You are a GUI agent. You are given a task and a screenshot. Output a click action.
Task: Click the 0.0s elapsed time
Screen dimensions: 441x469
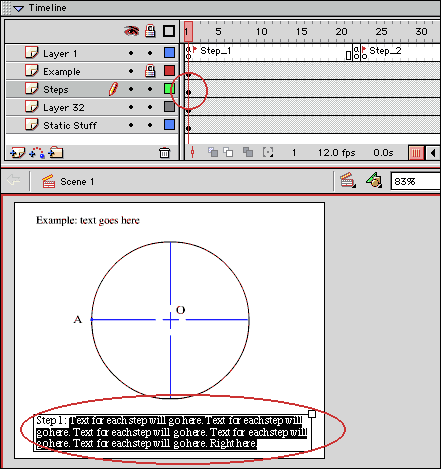383,153
